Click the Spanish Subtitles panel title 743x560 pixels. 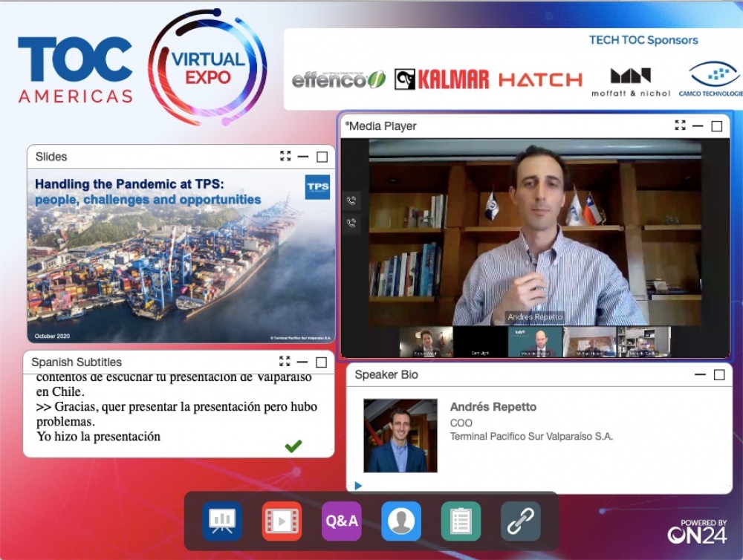77,362
